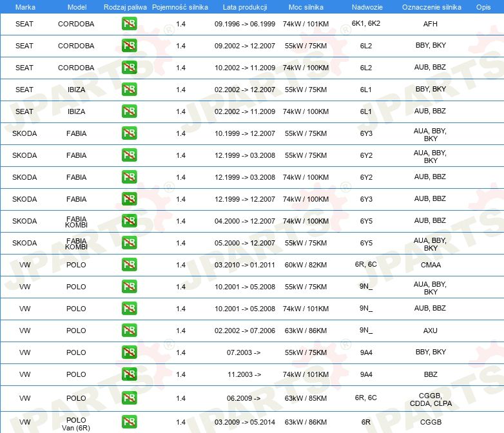This screenshot has height=433, width=504.
Task: Click fuel icon in VW POLO CMAA row
Action: coord(129,265)
